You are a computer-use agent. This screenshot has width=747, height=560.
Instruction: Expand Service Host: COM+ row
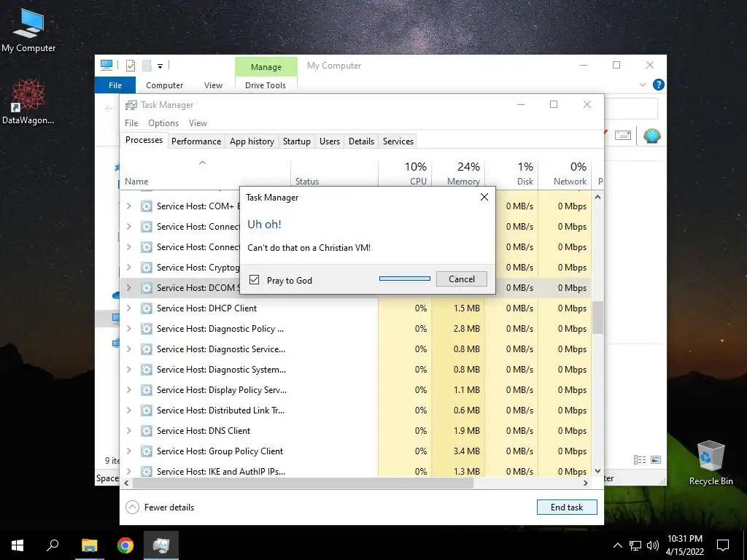coord(128,206)
